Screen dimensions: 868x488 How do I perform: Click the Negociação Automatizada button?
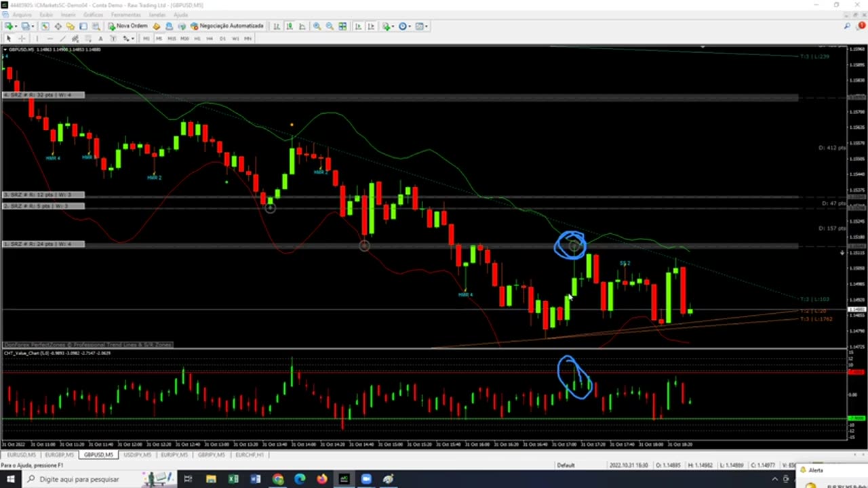click(226, 26)
